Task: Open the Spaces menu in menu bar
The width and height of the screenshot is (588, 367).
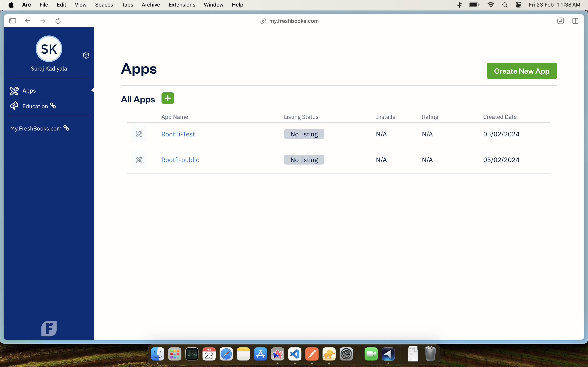Action: click(x=104, y=5)
